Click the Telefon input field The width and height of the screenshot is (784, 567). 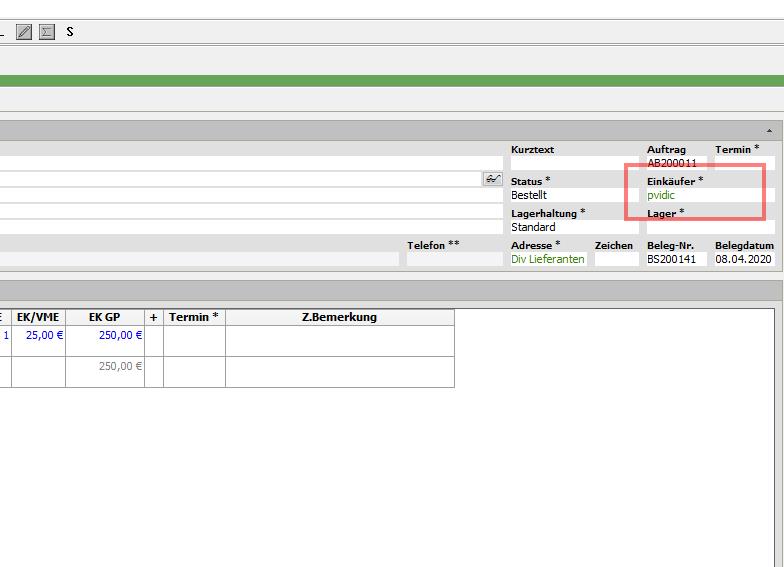pos(454,259)
